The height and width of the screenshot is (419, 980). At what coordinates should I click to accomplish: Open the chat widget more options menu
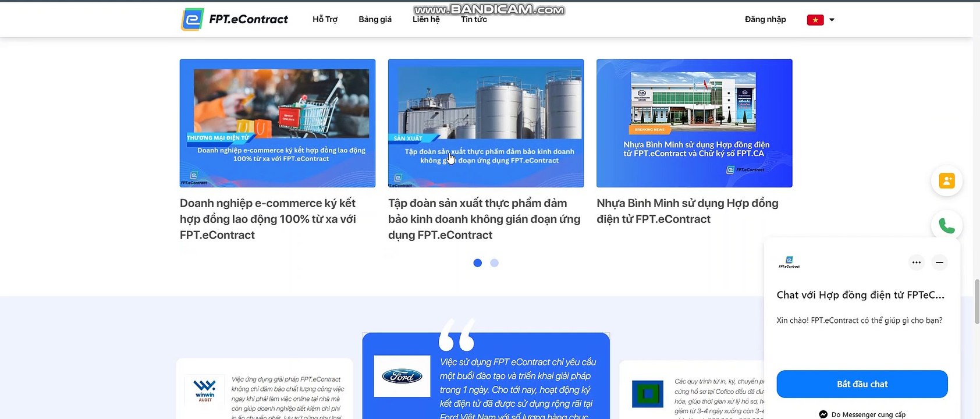click(x=917, y=262)
